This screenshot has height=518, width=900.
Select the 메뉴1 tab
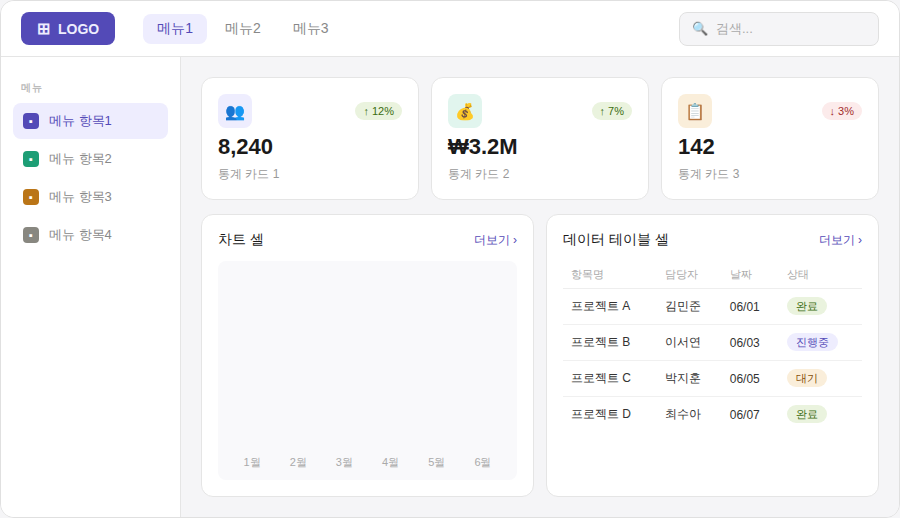(174, 29)
